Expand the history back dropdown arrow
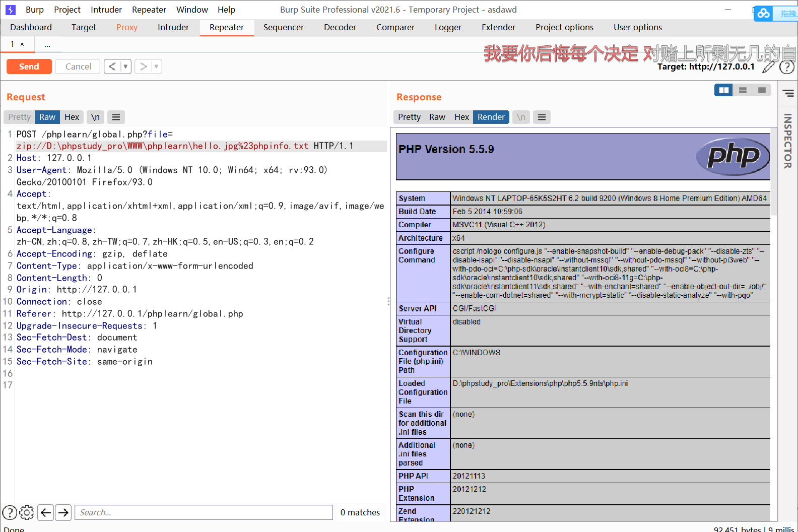Viewport: 798px width, 532px height. [x=125, y=66]
